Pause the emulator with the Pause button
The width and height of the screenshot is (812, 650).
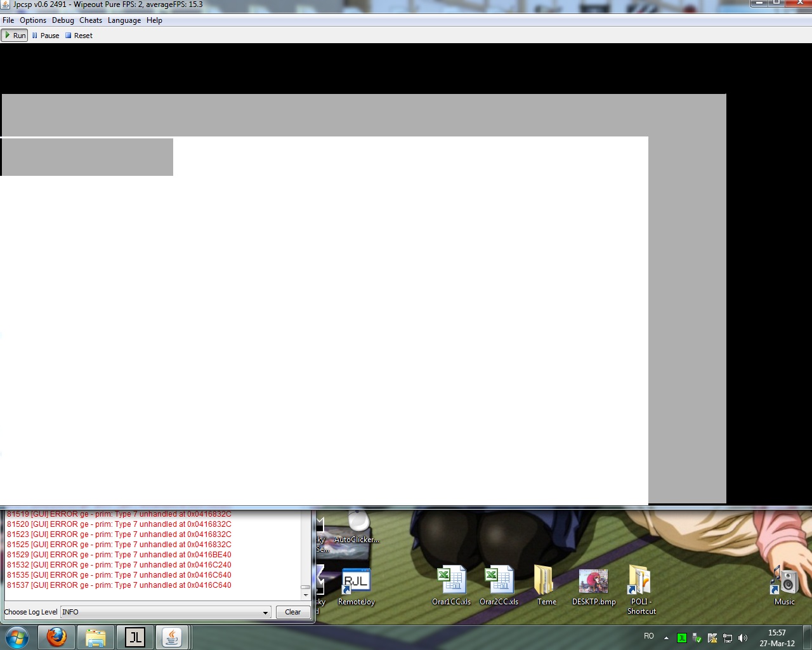pos(46,36)
